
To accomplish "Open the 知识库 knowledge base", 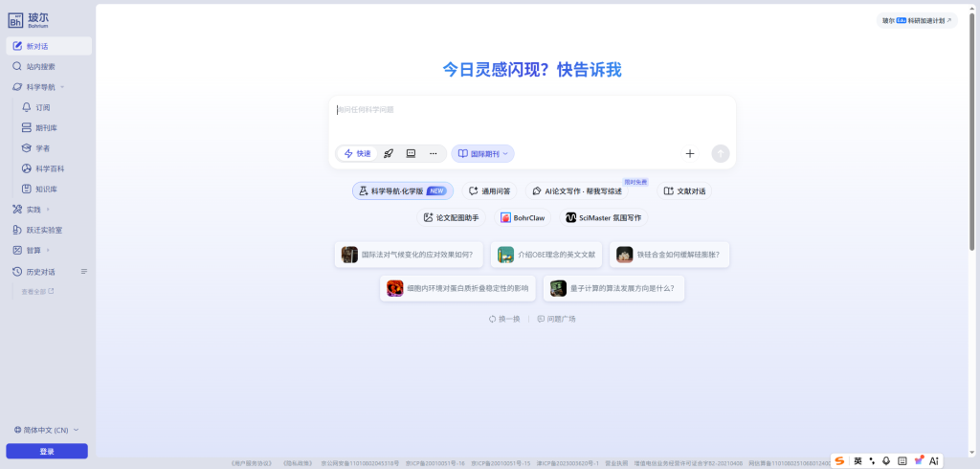I will coord(46,189).
